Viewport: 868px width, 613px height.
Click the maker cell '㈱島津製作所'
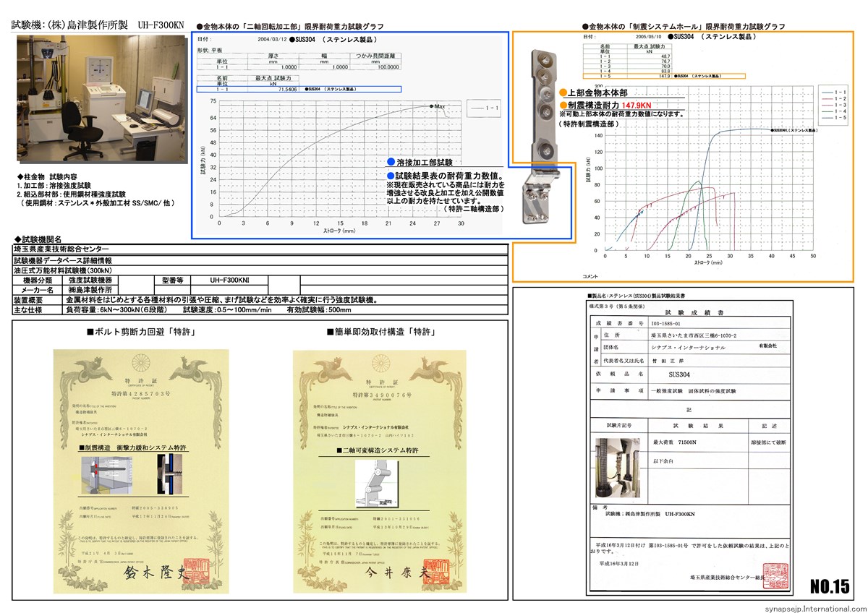[90, 289]
